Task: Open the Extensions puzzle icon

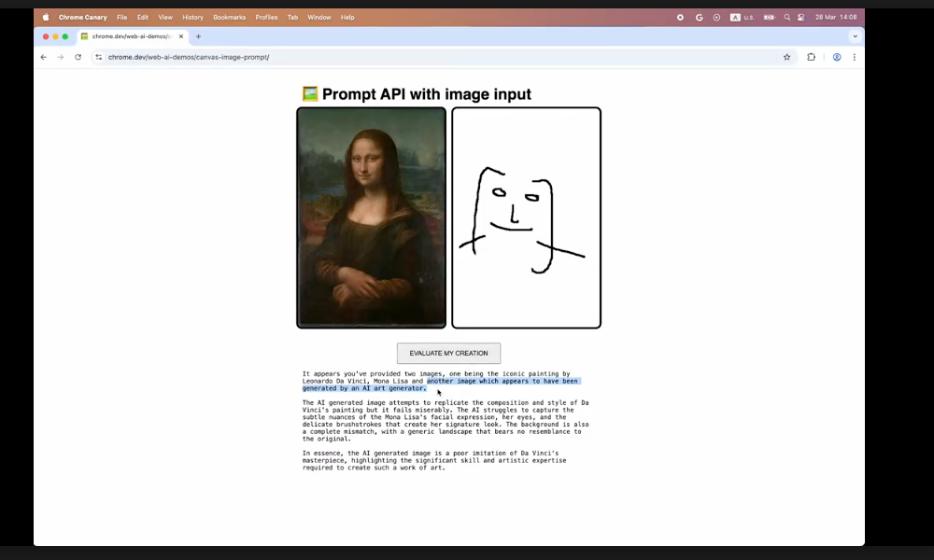Action: (812, 57)
